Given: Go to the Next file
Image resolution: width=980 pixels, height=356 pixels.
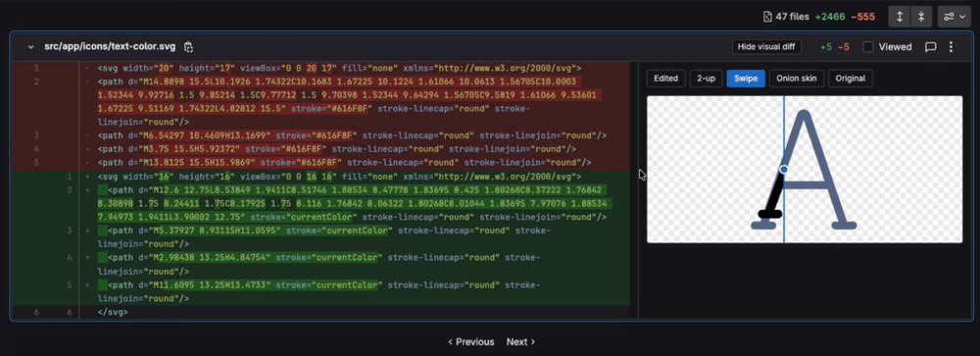Looking at the screenshot, I should click(x=520, y=341).
